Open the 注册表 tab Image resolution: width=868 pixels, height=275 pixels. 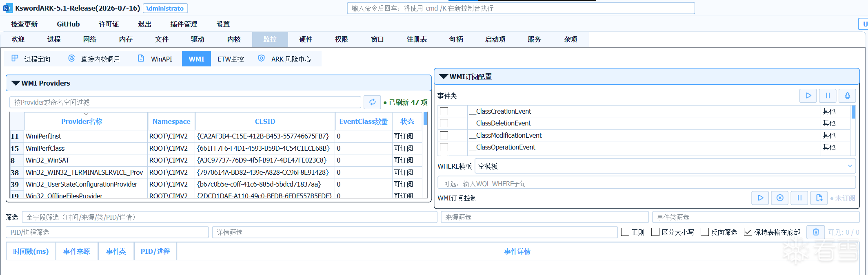(x=417, y=39)
